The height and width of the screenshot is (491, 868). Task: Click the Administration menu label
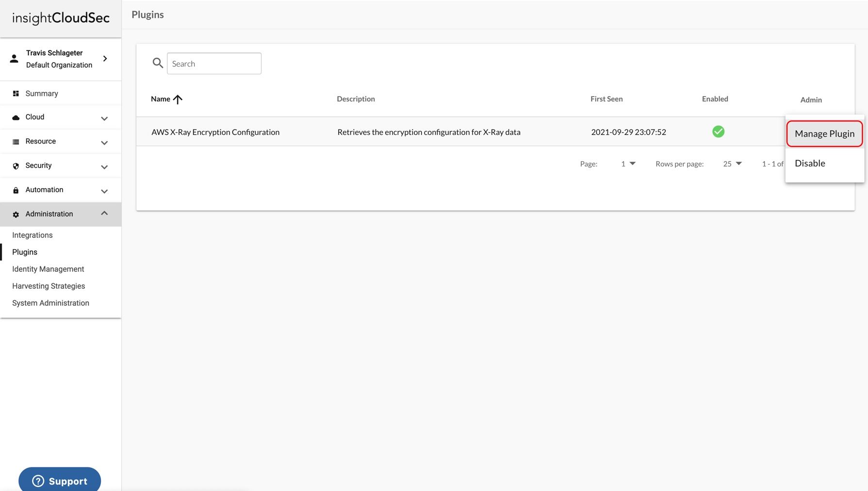pos(49,214)
